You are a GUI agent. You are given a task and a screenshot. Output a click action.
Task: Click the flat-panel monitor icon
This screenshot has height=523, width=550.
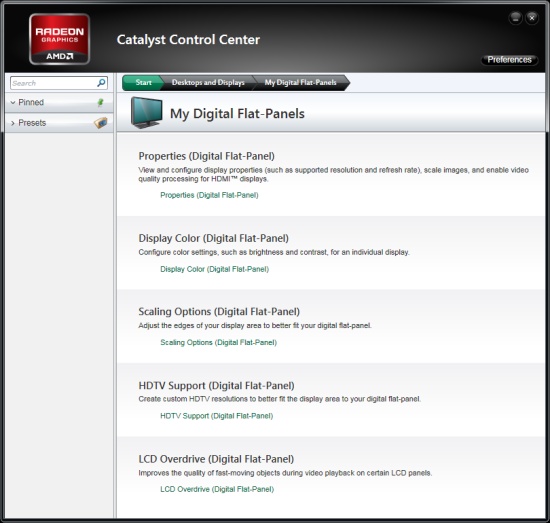coord(146,113)
